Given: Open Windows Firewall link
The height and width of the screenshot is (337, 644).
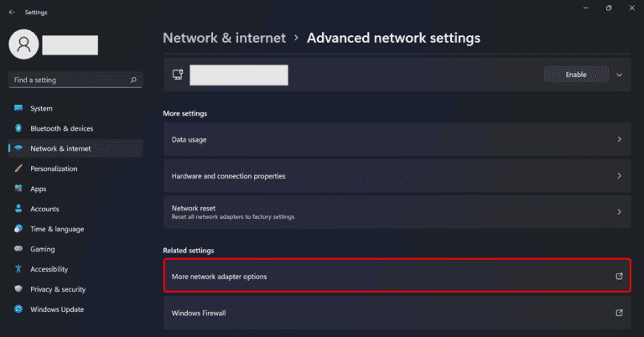Looking at the screenshot, I should 395,313.
